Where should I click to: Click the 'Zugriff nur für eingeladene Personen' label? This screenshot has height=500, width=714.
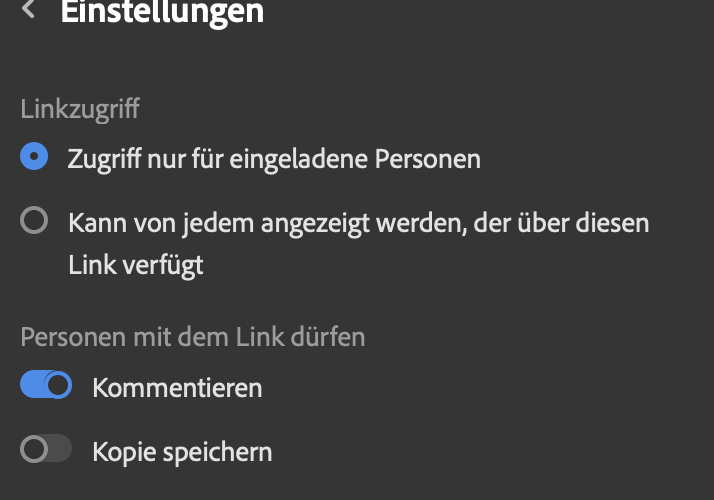pos(274,159)
